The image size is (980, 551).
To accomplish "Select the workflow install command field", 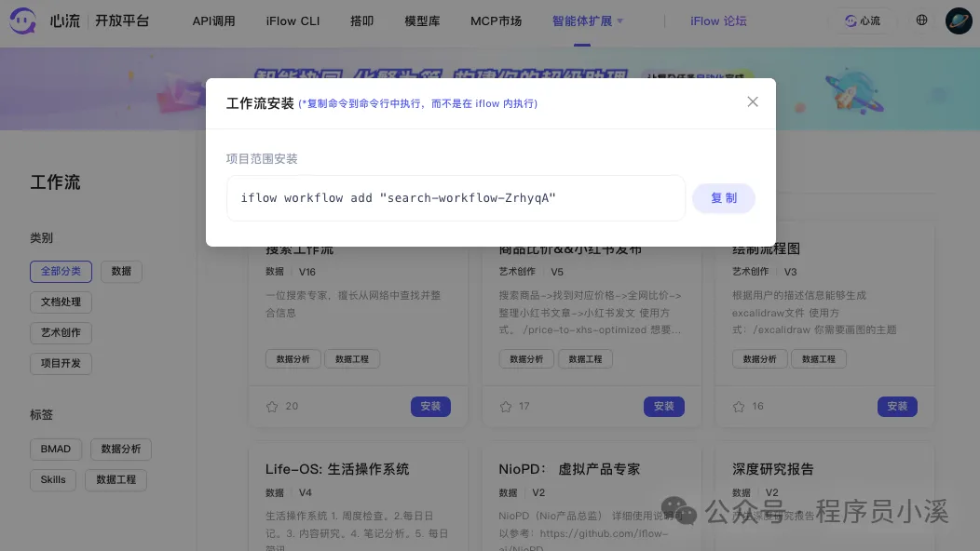I will (x=456, y=197).
